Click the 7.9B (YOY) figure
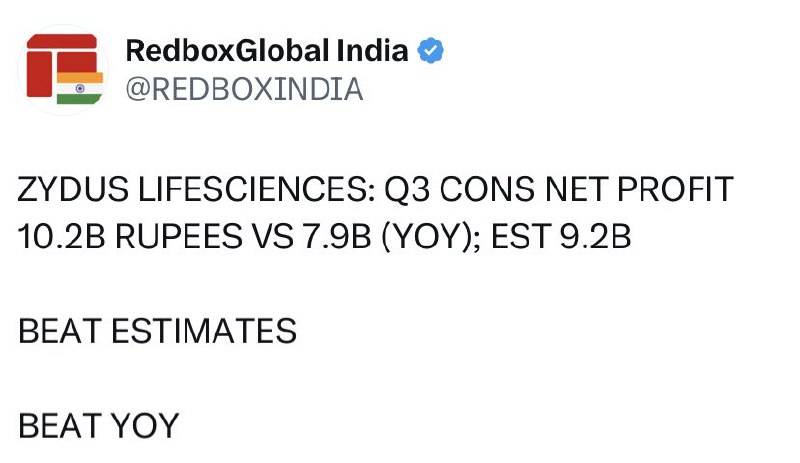The width and height of the screenshot is (800, 463). pyautogui.click(x=391, y=237)
